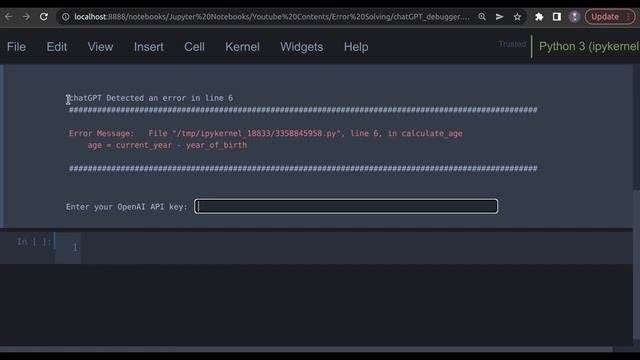
Task: Open the browser side panel icon
Action: (557, 17)
